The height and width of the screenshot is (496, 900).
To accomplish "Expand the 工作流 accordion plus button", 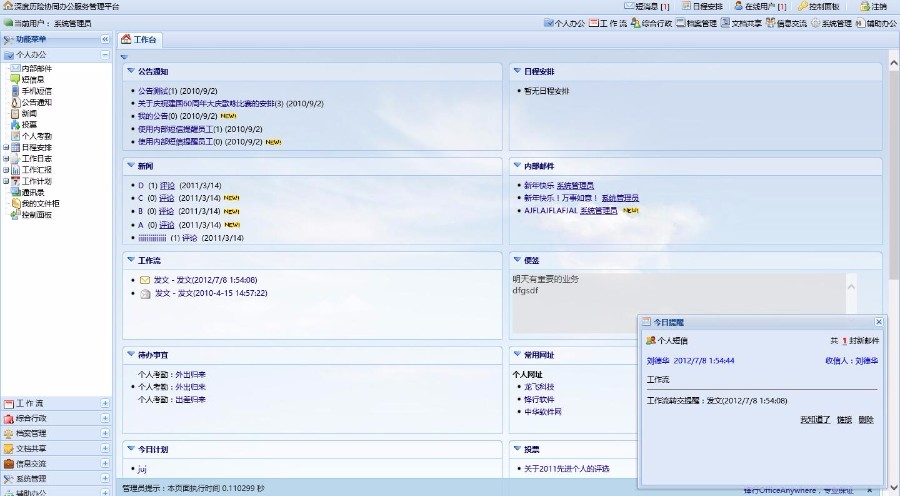I will pos(105,403).
